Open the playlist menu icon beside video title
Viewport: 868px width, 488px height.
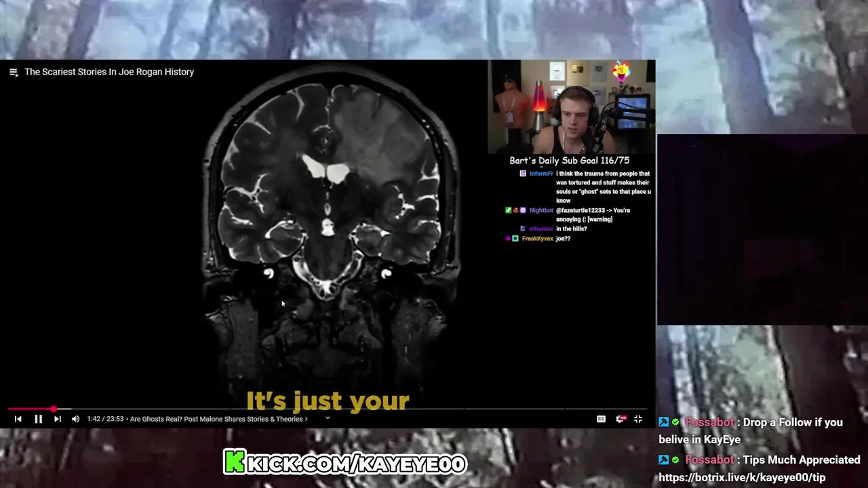[x=14, y=72]
